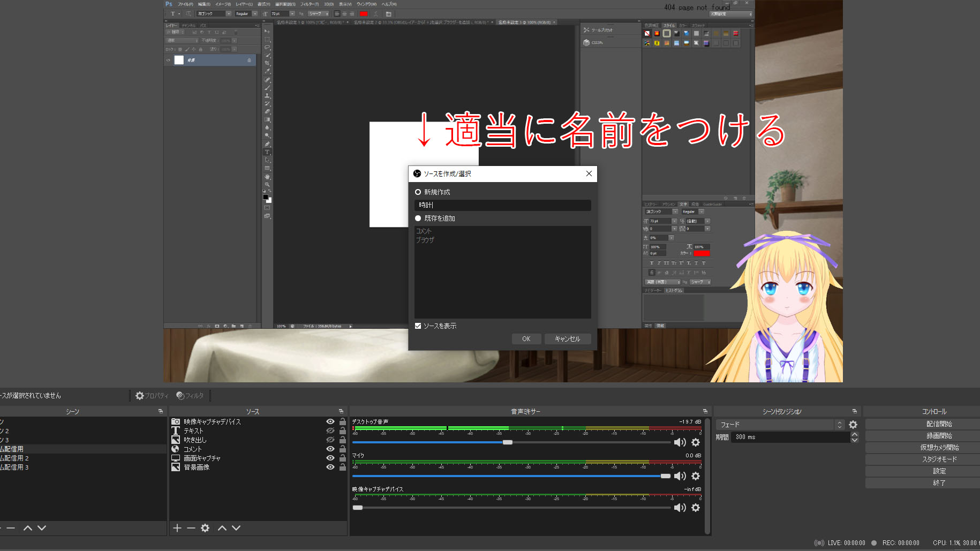Uncheck the ソースを表示 checkbox

(x=418, y=326)
